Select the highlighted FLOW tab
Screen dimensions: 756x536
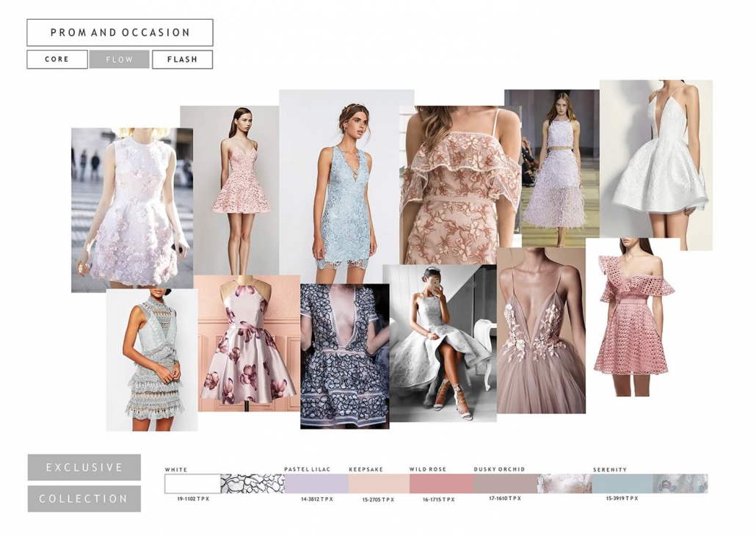tap(119, 59)
